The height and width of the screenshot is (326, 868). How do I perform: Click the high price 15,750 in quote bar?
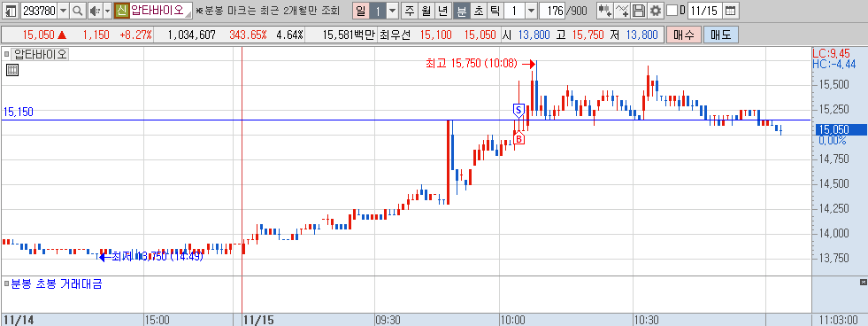tap(587, 35)
